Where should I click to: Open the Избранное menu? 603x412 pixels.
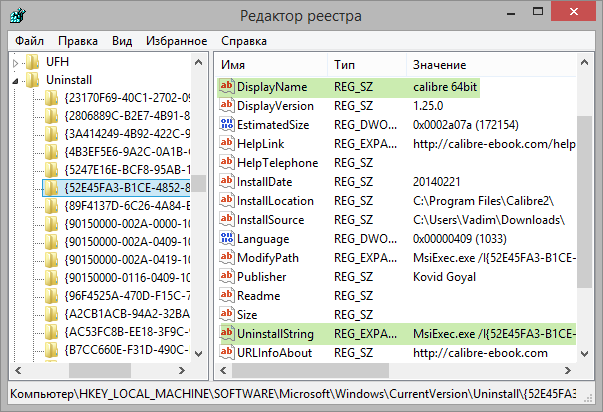tap(177, 41)
